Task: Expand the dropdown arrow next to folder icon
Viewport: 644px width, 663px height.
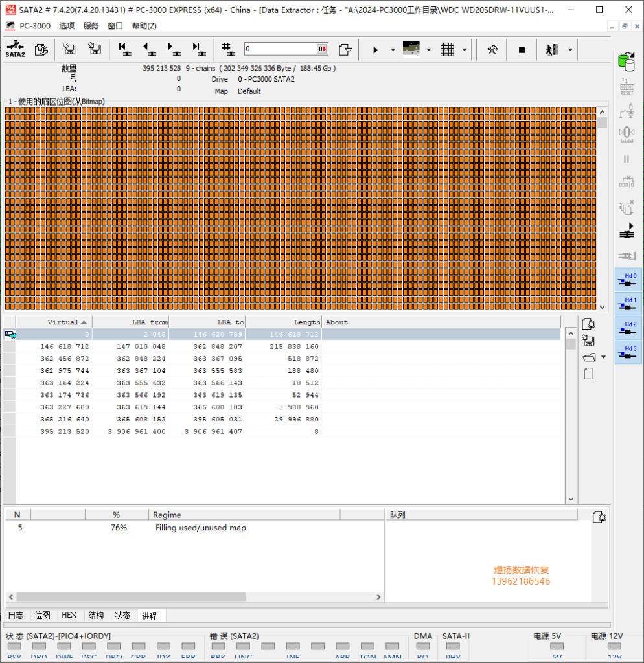Action: [603, 357]
